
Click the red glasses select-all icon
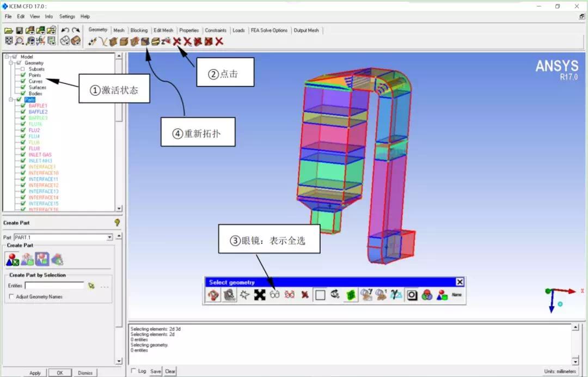pyautogui.click(x=290, y=295)
